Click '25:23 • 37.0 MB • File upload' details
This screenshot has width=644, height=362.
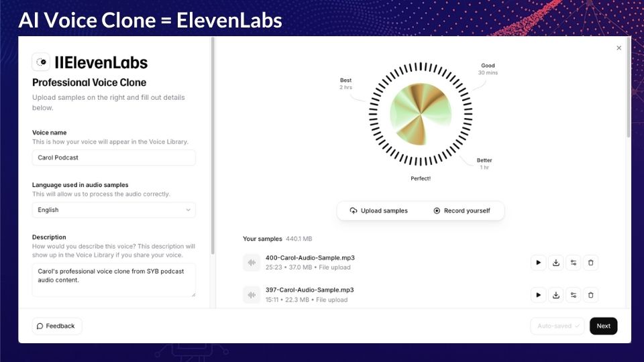coord(308,267)
